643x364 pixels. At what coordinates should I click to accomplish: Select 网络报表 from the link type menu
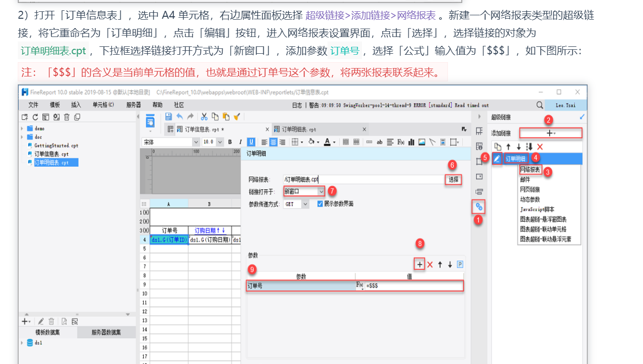click(530, 170)
